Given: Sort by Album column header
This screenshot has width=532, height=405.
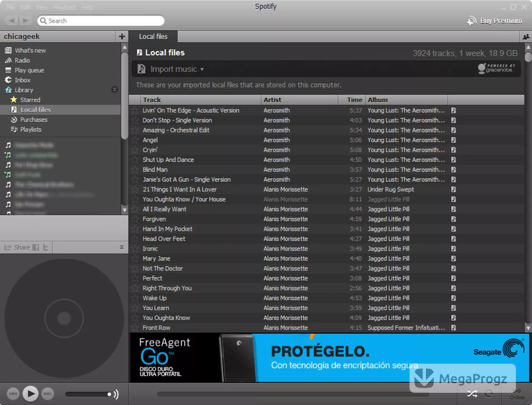Looking at the screenshot, I should (x=407, y=100).
